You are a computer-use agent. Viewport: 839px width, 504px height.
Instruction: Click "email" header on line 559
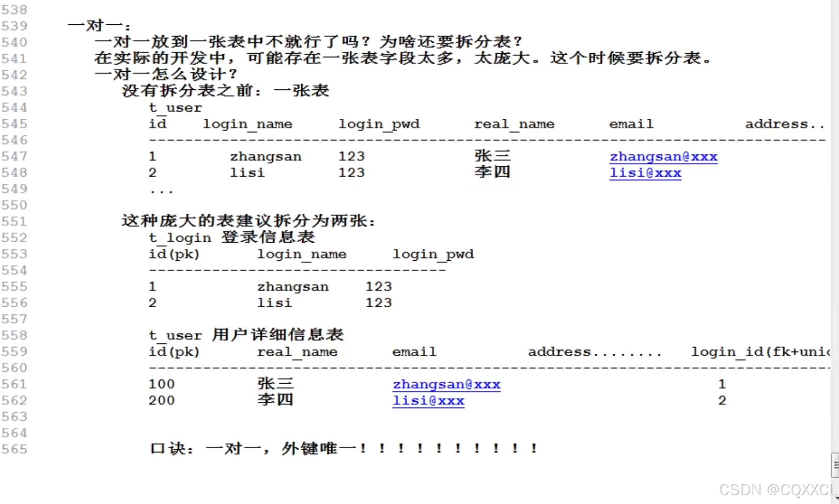(414, 352)
